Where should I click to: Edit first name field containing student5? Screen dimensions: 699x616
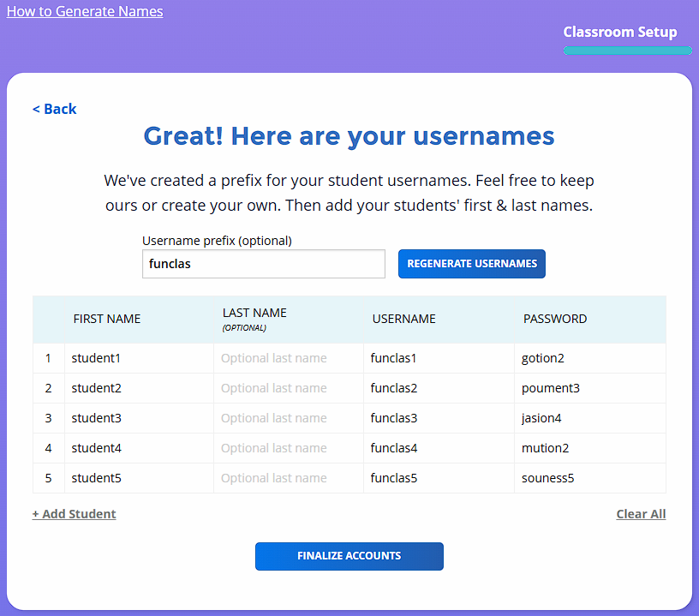coord(139,478)
